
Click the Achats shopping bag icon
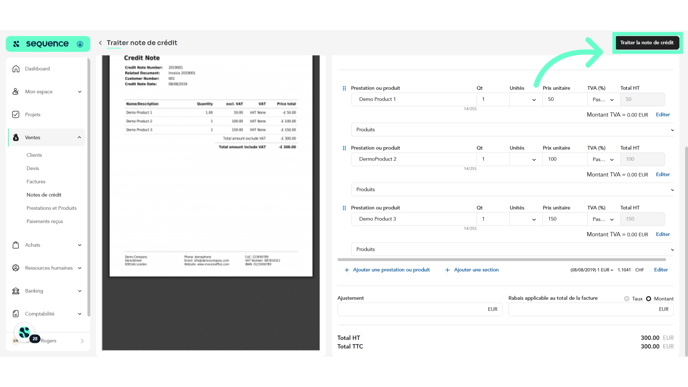[x=16, y=245]
